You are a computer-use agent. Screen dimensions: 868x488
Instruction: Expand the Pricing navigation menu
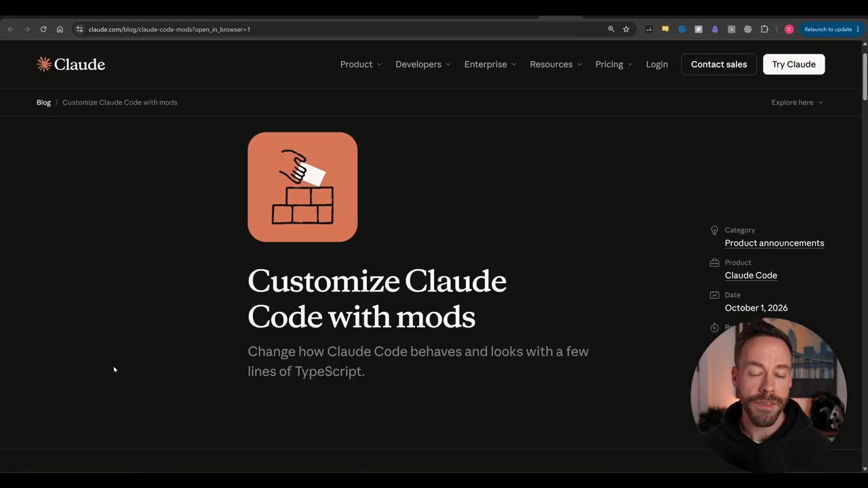click(x=614, y=64)
